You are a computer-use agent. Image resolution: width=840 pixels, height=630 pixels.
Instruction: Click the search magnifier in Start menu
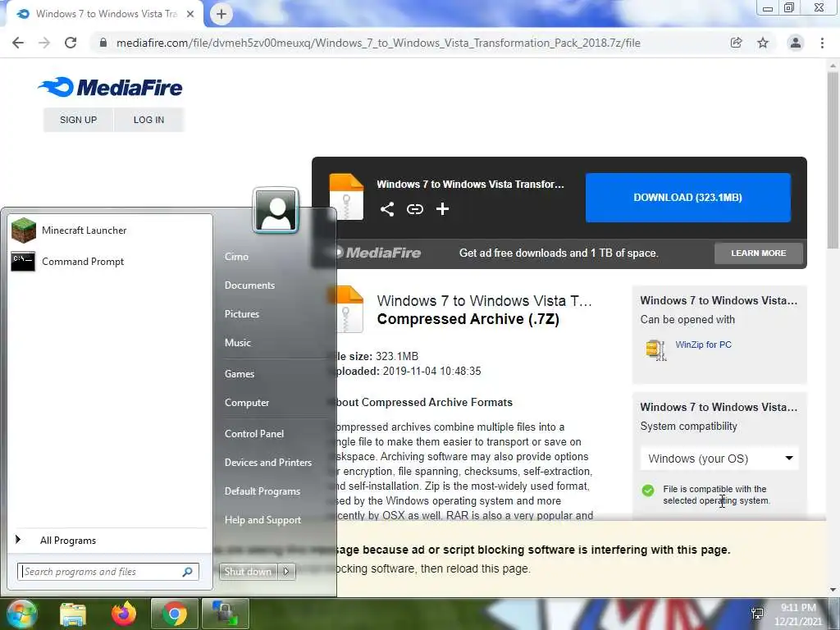[188, 572]
